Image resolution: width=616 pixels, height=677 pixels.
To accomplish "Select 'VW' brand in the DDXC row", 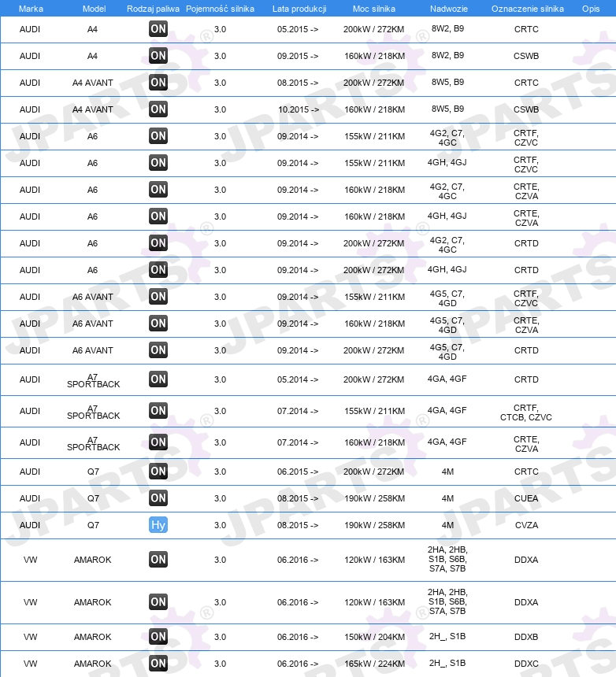I will click(30, 664).
